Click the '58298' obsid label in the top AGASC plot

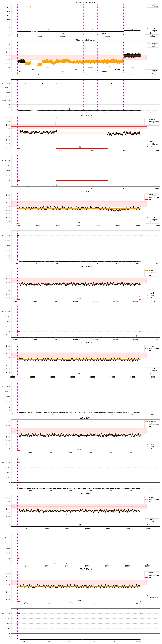[x=21, y=34]
